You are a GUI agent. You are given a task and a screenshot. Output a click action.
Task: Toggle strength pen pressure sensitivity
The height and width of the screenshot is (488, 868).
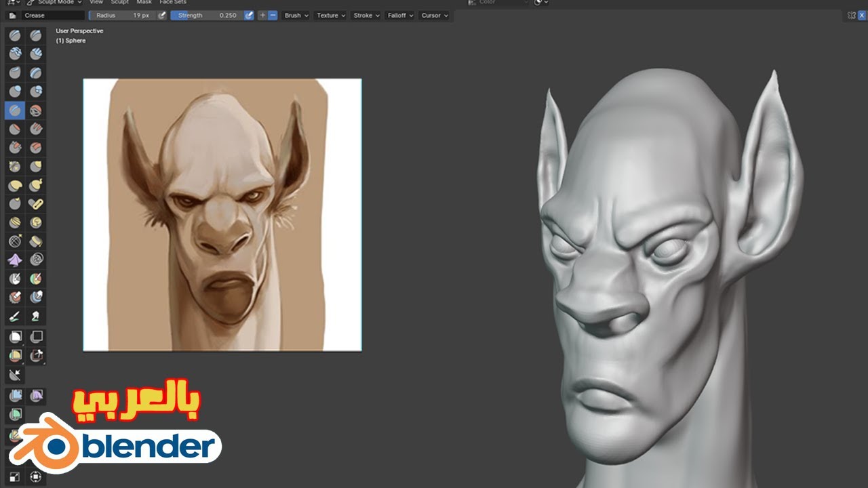pyautogui.click(x=249, y=15)
